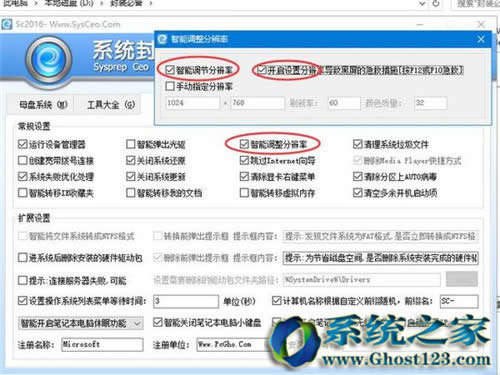The width and height of the screenshot is (500, 375).
Task: Click the refresh icon in the Explorer address bar
Action: 435,4
